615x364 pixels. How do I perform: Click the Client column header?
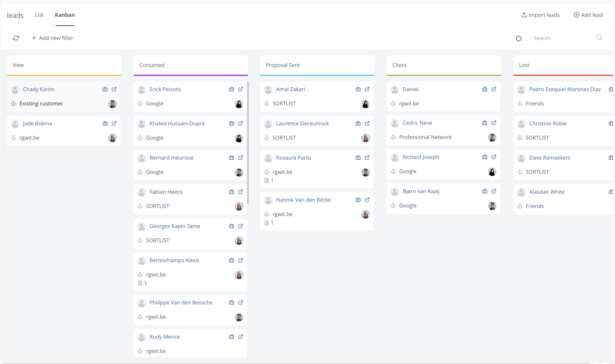pyautogui.click(x=444, y=65)
